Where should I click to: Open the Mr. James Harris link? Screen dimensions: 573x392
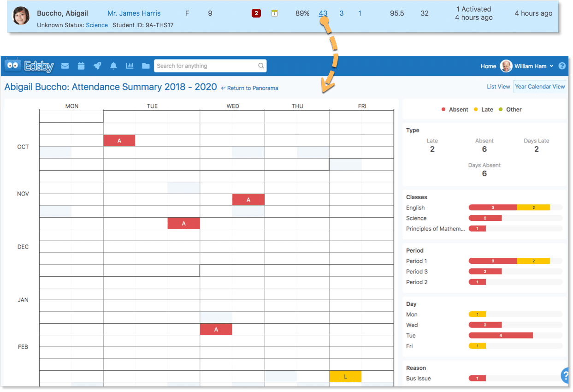[x=134, y=13]
